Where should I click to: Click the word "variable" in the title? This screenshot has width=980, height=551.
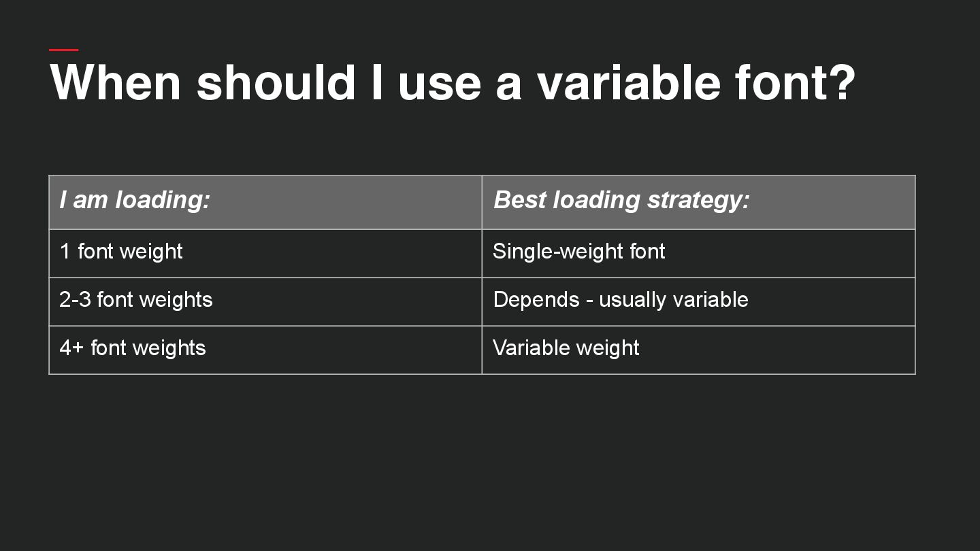click(x=627, y=82)
